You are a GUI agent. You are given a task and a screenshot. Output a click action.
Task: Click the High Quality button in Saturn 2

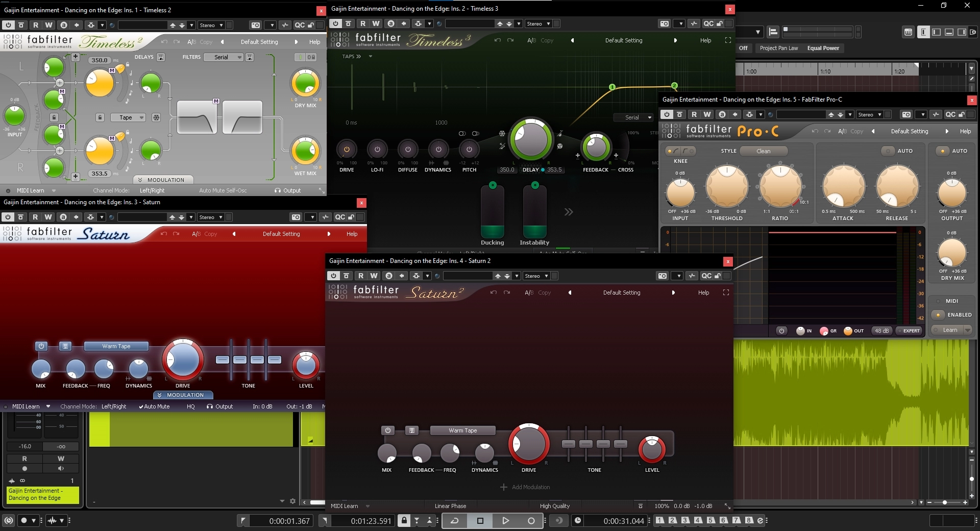(x=554, y=506)
